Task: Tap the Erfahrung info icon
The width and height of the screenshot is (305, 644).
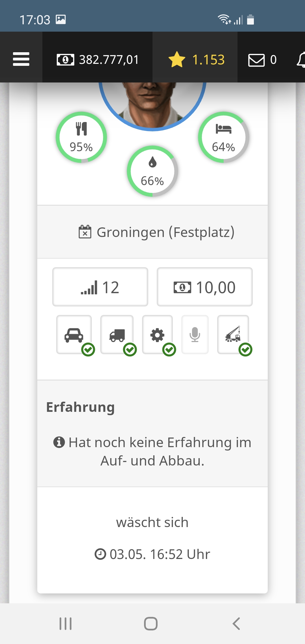Action: tap(59, 442)
